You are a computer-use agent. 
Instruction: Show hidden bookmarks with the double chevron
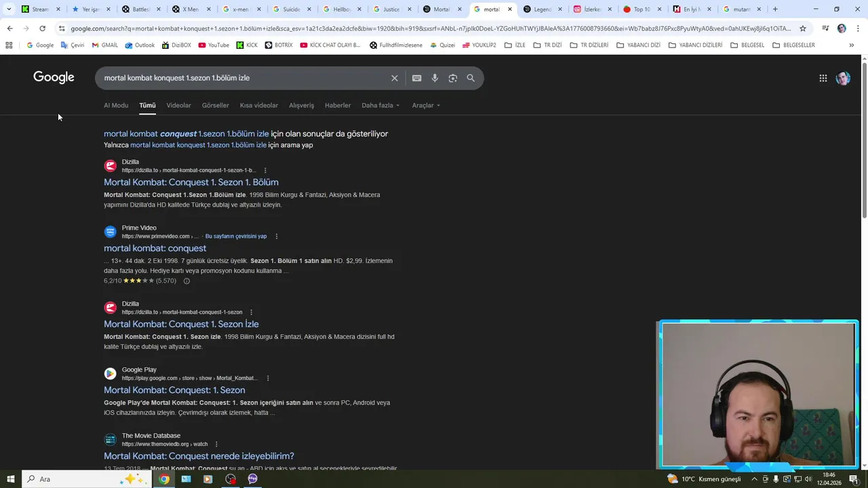click(851, 45)
